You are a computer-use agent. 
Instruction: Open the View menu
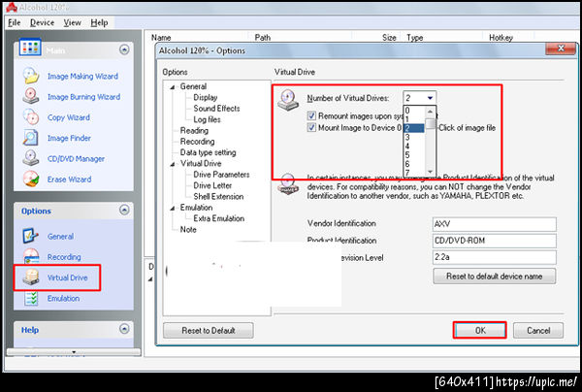coord(72,22)
